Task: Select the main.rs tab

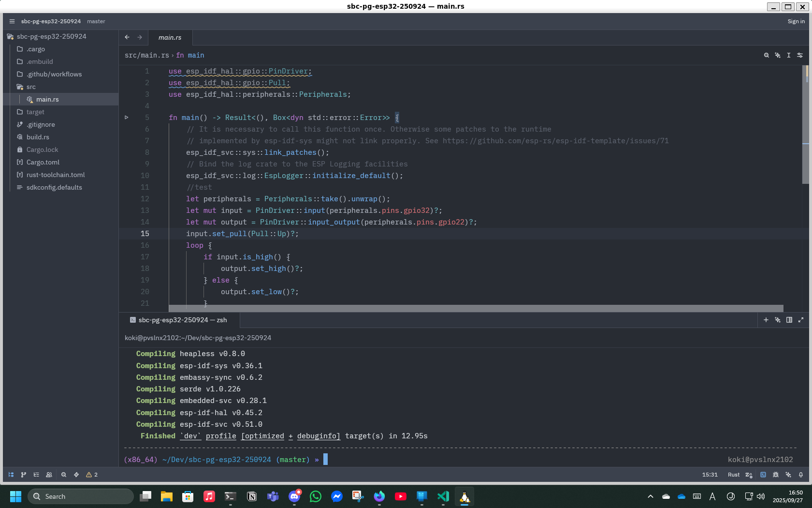Action: click(170, 37)
